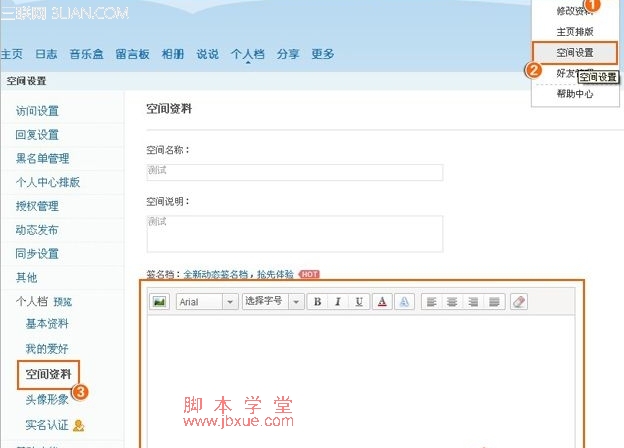Click the 空间说明 text area
624x448 pixels.
pos(295,234)
